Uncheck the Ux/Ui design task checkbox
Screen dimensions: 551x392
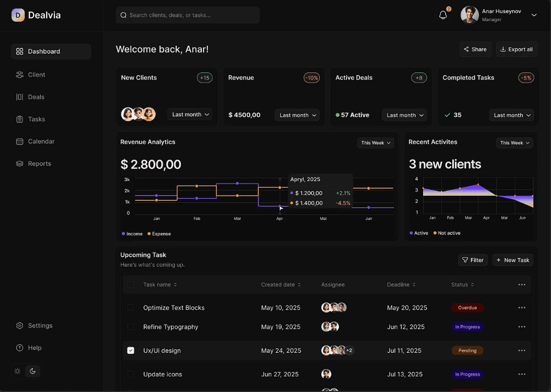point(130,350)
